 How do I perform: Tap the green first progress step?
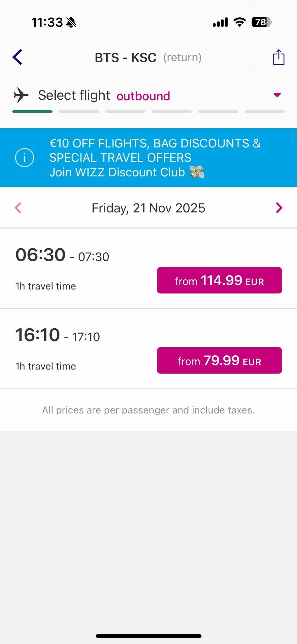click(32, 112)
